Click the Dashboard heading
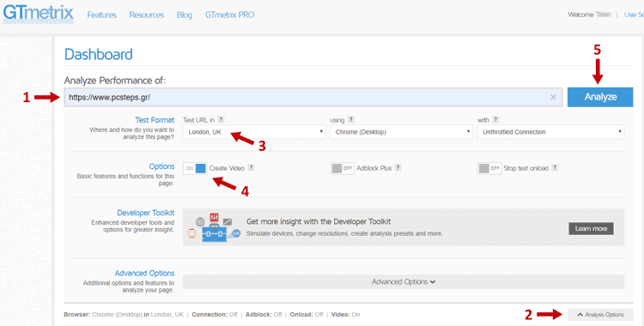The height and width of the screenshot is (326, 644). click(99, 54)
